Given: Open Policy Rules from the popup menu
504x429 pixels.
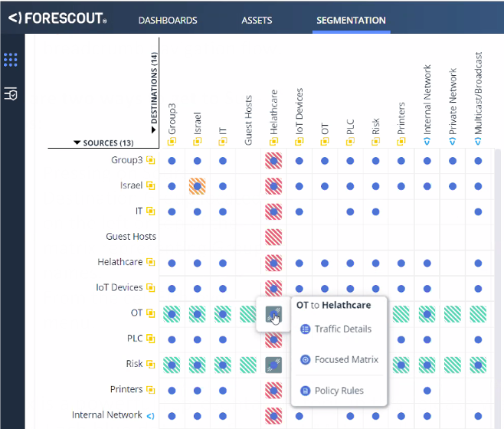Looking at the screenshot, I should [332, 391].
